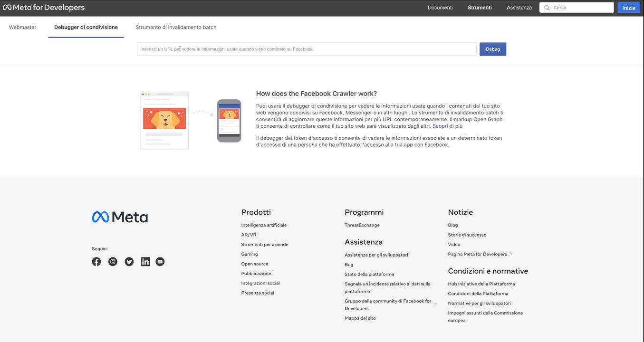Click into the Cerca search box
Screen dimensions: 644x342
[x=582, y=8]
